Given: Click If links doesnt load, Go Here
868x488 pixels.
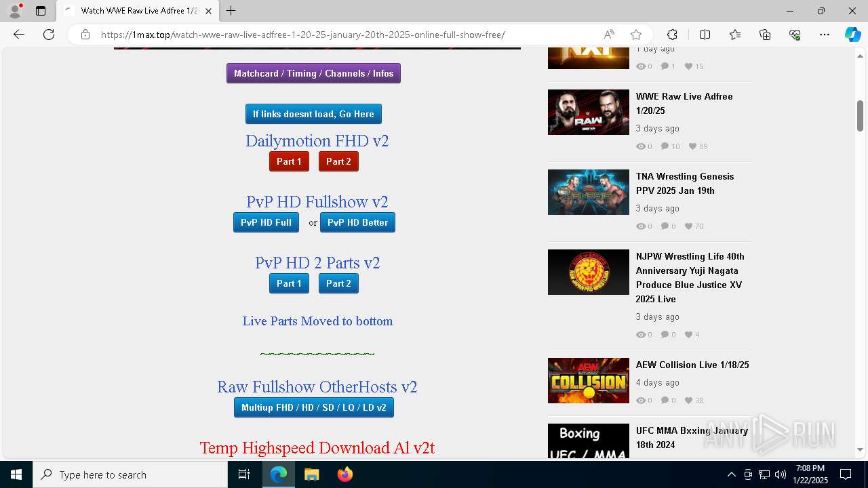Looking at the screenshot, I should pos(313,114).
